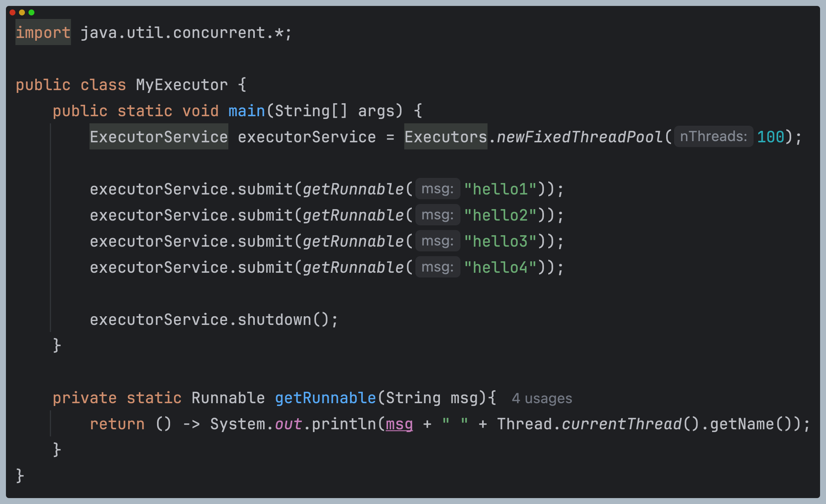Click the nThreads: parameter hint
This screenshot has height=504, width=826.
tap(712, 136)
